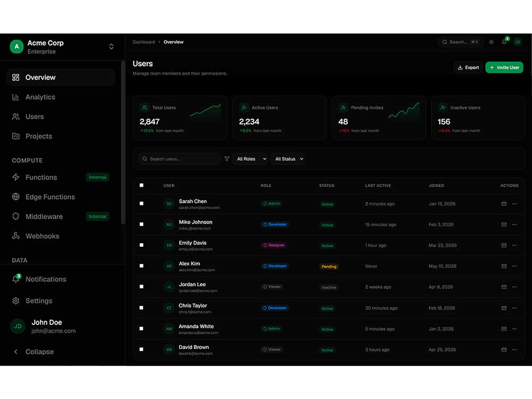This screenshot has width=532, height=399.
Task: Open Users in sidebar
Action: pyautogui.click(x=61, y=117)
